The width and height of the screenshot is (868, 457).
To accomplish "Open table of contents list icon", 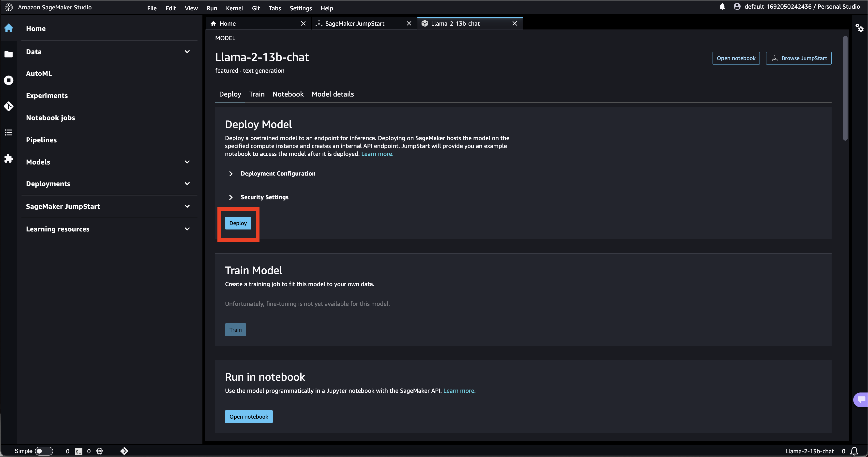I will (x=9, y=132).
